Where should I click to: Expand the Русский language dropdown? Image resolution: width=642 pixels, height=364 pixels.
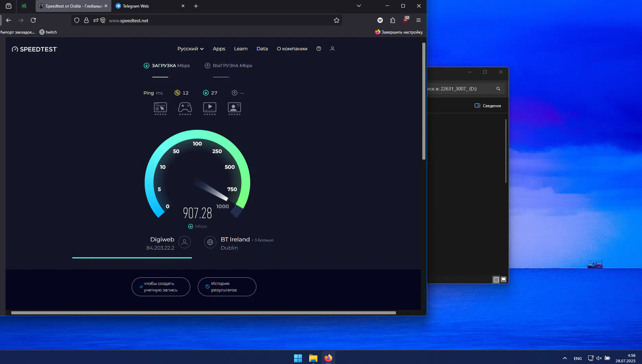click(191, 49)
